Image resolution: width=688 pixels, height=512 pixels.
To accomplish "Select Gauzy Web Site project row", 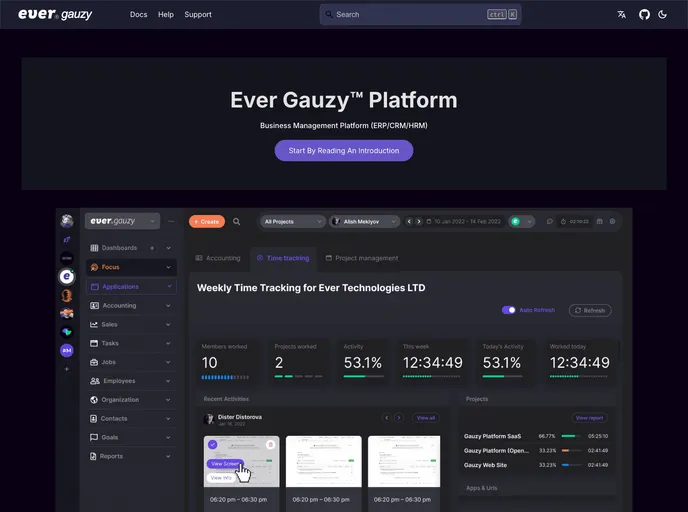I will pyautogui.click(x=536, y=465).
